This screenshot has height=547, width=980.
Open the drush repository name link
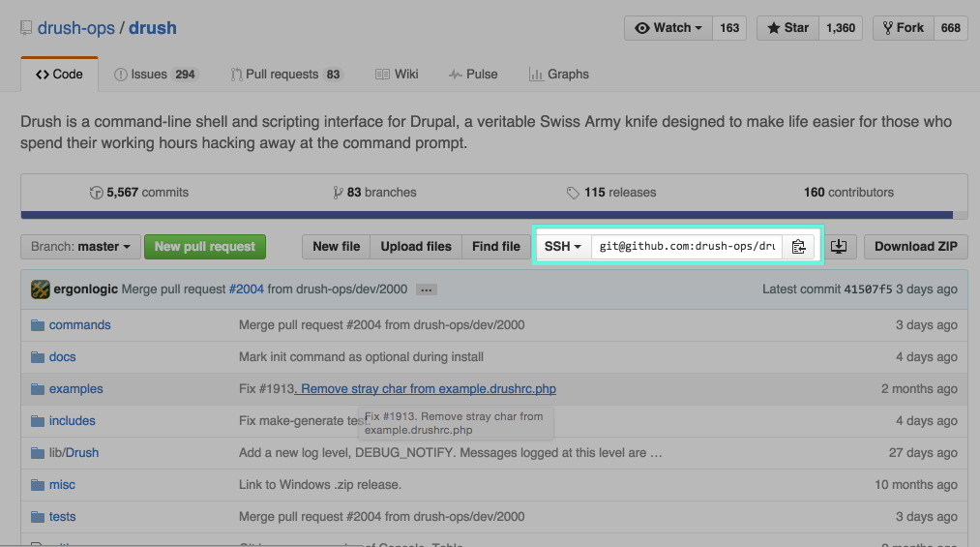pyautogui.click(x=153, y=28)
